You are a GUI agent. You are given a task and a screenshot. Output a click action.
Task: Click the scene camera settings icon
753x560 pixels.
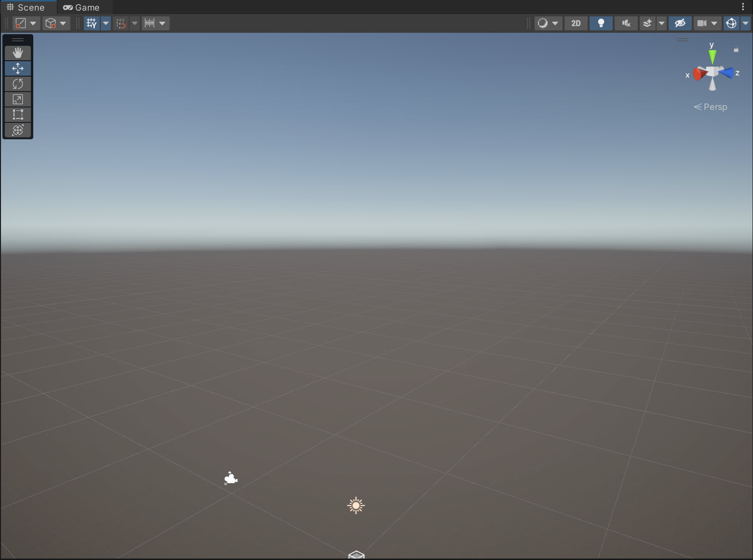pyautogui.click(x=702, y=23)
